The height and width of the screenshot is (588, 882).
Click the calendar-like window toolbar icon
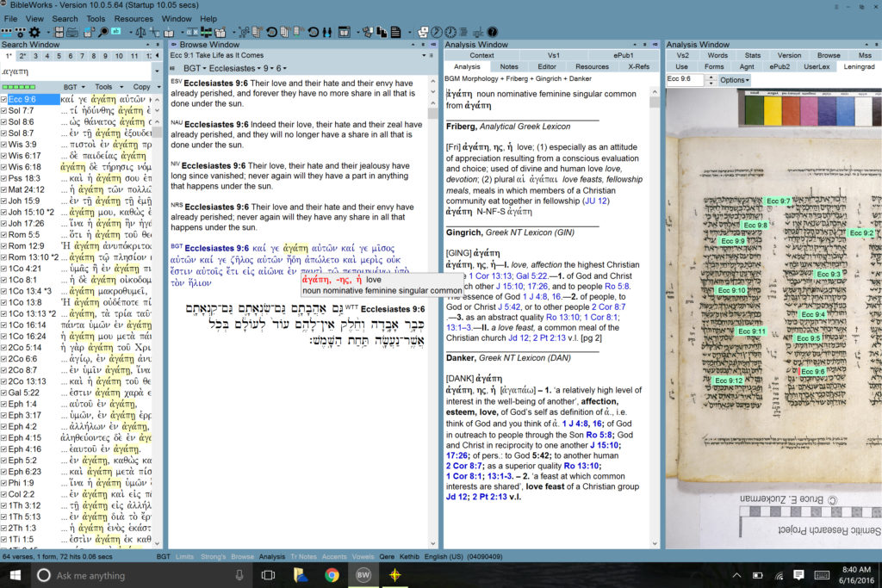pyautogui.click(x=345, y=32)
